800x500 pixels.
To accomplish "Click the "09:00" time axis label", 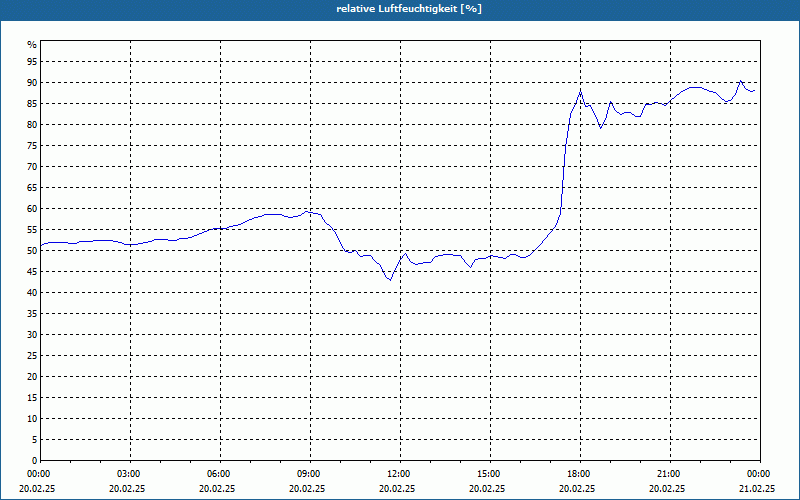I will pos(310,474).
